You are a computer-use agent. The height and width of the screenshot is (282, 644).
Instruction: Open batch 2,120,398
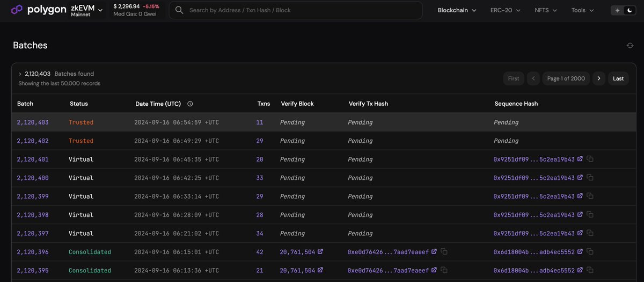(33, 215)
